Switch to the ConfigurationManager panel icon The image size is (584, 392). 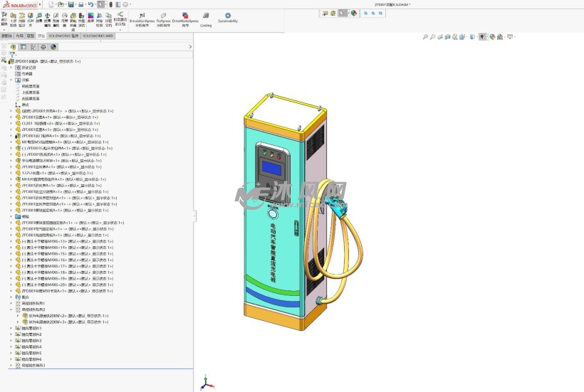click(x=33, y=47)
